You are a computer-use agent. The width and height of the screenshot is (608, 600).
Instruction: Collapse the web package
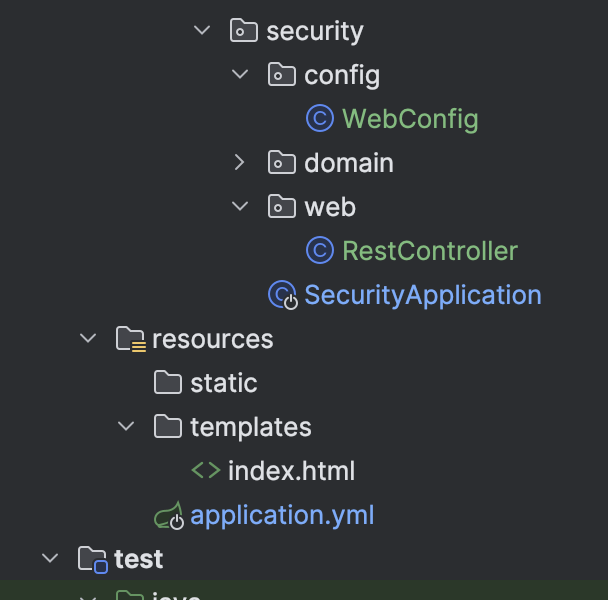[240, 207]
